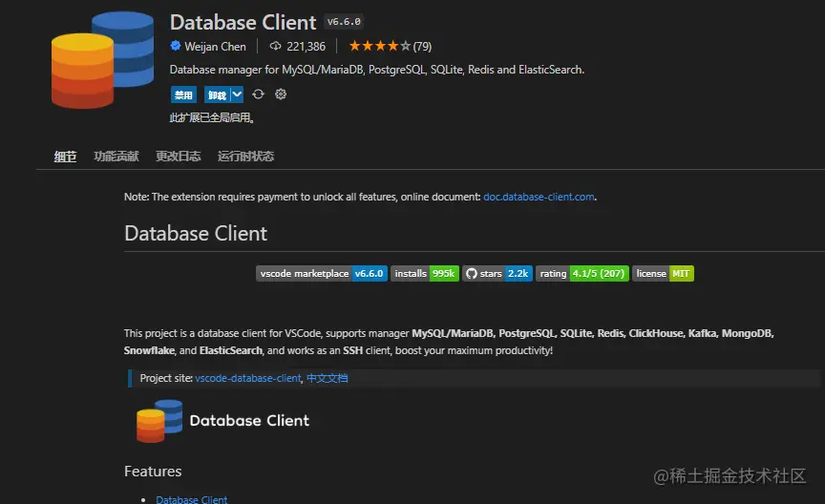Click the Database Client logo in readme

(159, 420)
